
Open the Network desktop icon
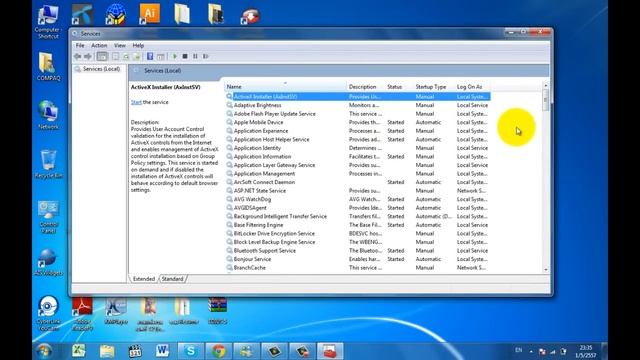click(x=49, y=115)
